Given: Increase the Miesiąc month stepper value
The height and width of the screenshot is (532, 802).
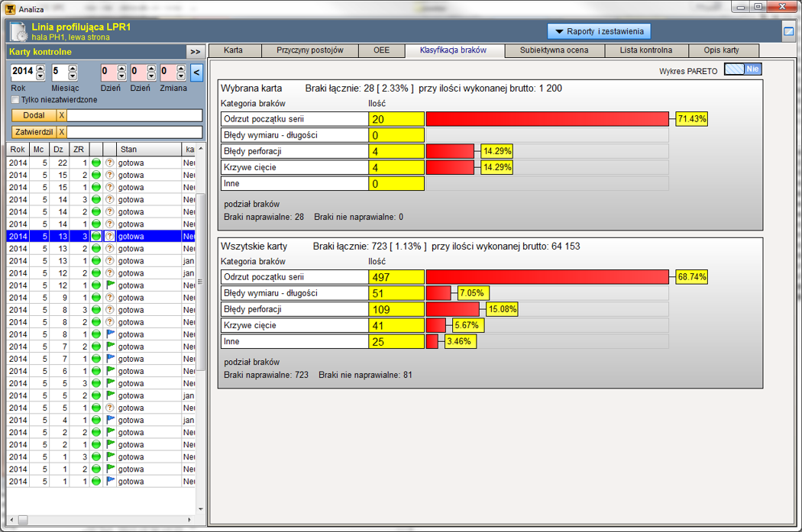Looking at the screenshot, I should [73, 69].
